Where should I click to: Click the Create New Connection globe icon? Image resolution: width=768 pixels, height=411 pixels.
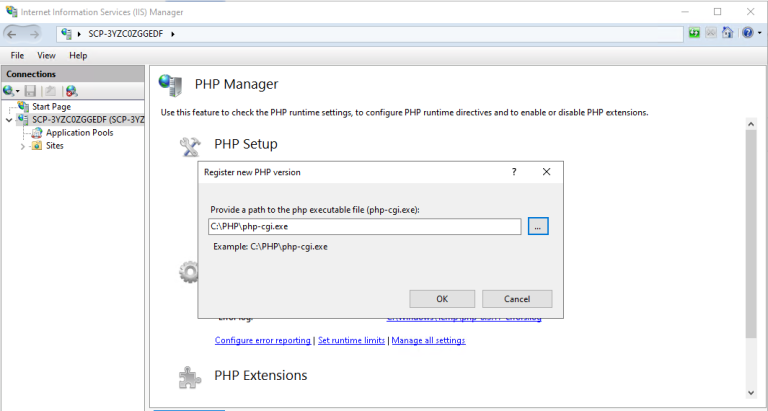[8, 91]
